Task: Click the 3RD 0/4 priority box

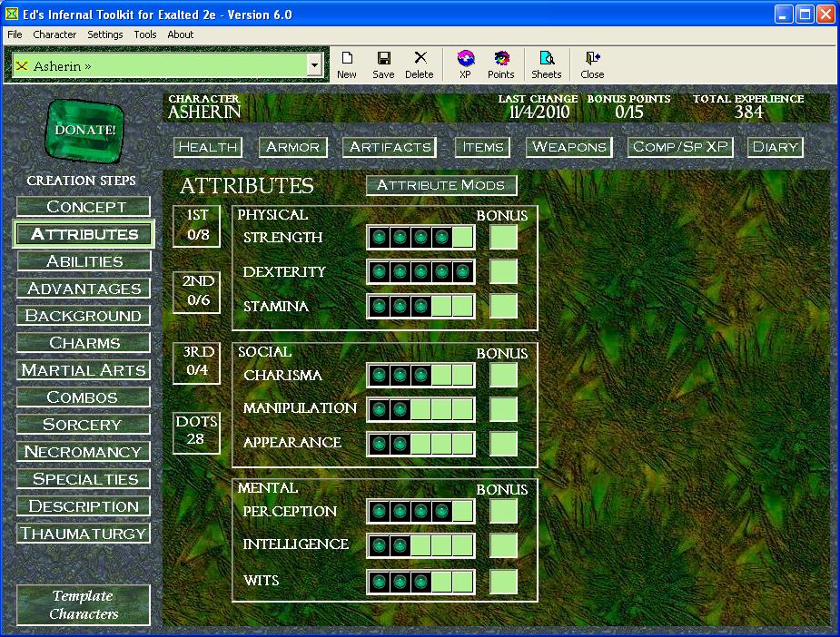Action: [x=197, y=364]
